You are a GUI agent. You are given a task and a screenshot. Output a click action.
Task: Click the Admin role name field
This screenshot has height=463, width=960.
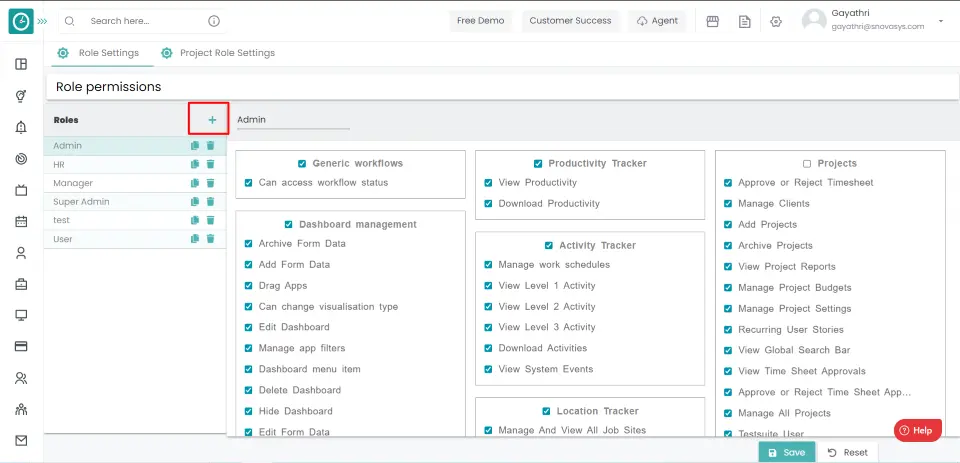tap(292, 120)
